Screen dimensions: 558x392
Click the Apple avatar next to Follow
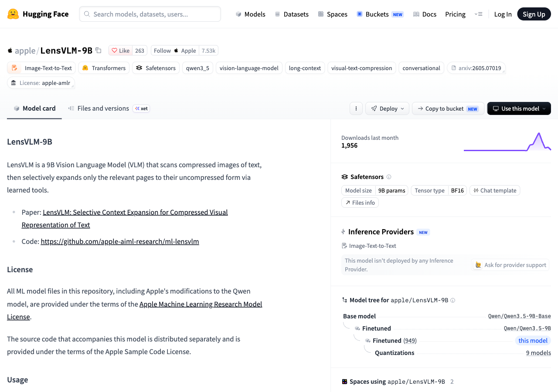point(176,51)
